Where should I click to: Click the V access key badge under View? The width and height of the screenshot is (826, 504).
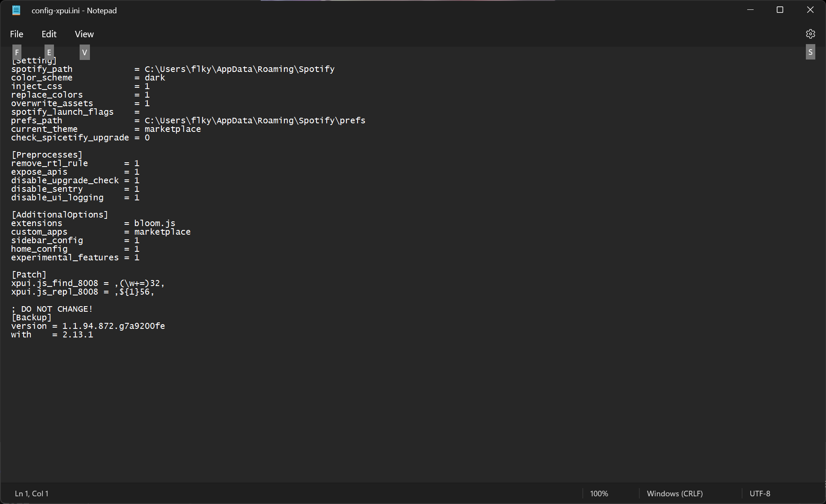[84, 52]
